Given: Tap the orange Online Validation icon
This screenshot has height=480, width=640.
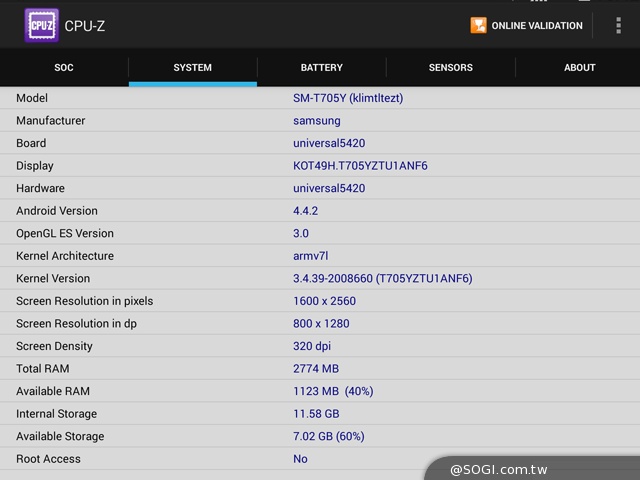Looking at the screenshot, I should point(479,25).
